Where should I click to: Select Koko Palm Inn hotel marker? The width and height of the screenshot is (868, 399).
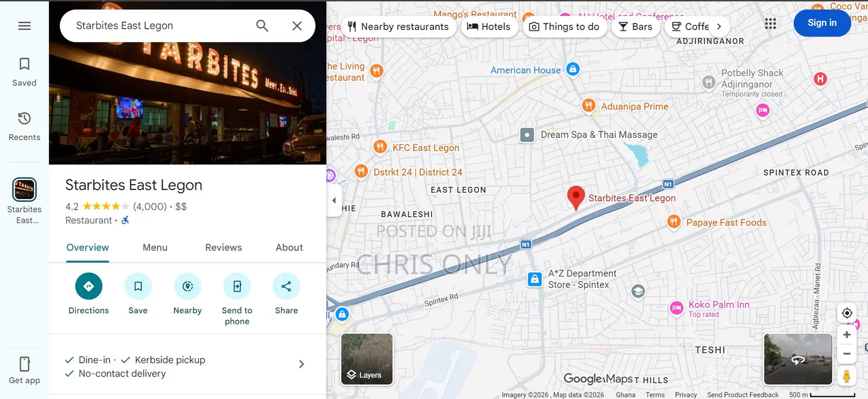coord(676,308)
